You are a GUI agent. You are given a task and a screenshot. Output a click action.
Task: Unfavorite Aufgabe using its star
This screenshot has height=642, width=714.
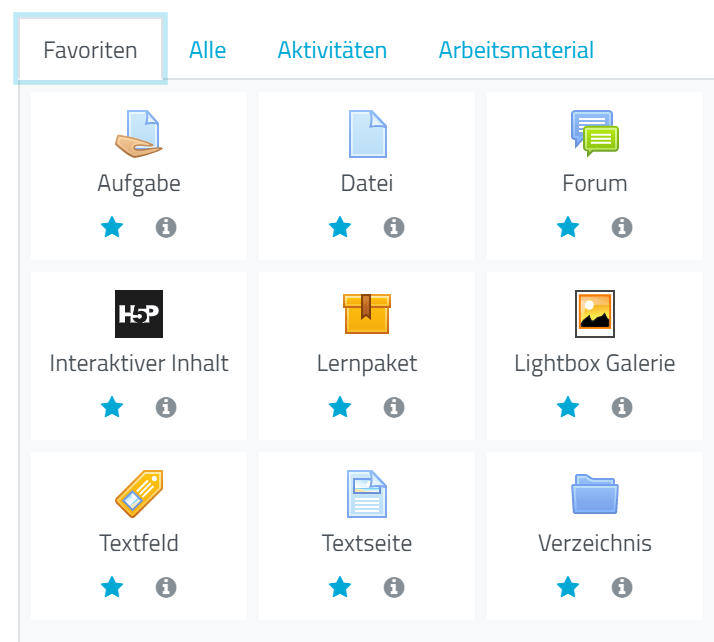pos(112,228)
